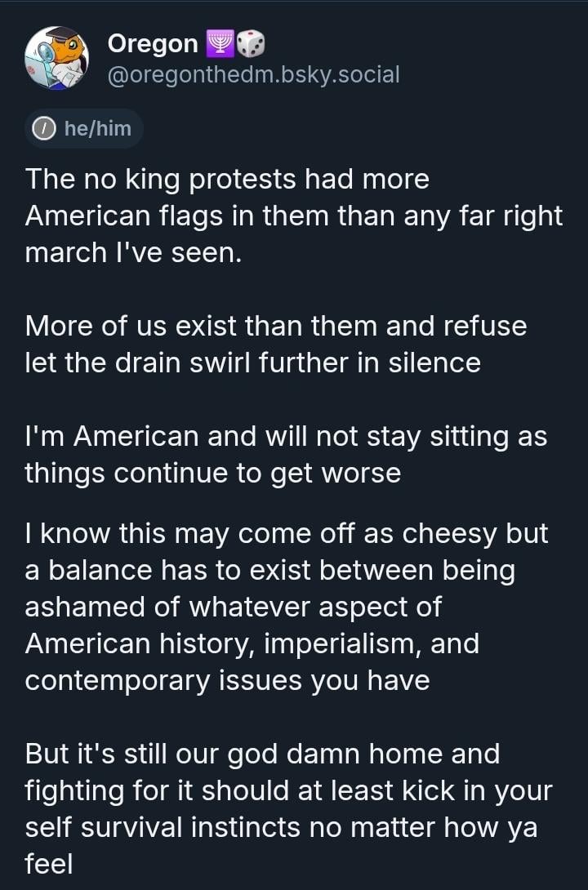This screenshot has height=890, width=588.
Task: Open Oregon's profile avatar picture
Action: click(x=56, y=58)
